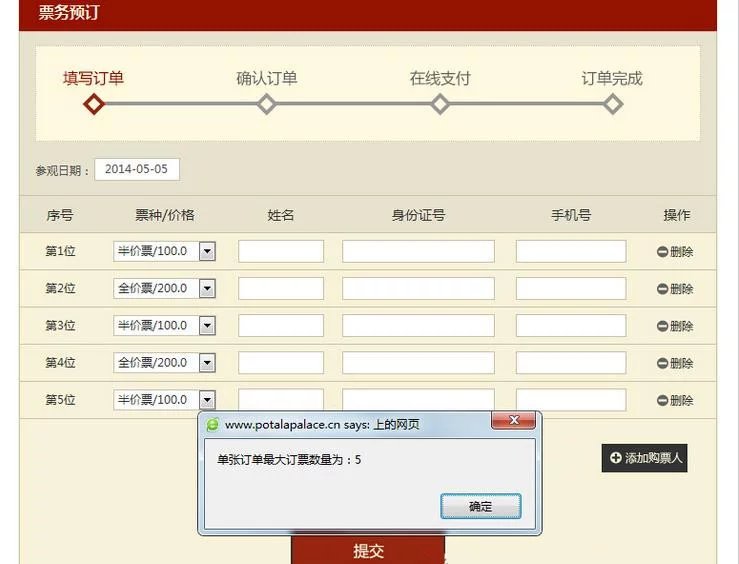Focus the 姓名 field for 第1位

pyautogui.click(x=281, y=252)
